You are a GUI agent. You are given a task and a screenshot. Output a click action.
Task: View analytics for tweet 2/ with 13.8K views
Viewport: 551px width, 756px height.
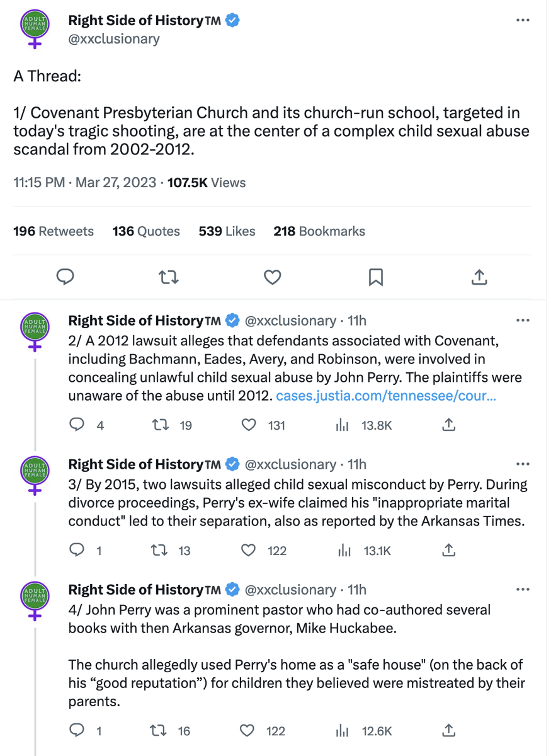[x=344, y=425]
